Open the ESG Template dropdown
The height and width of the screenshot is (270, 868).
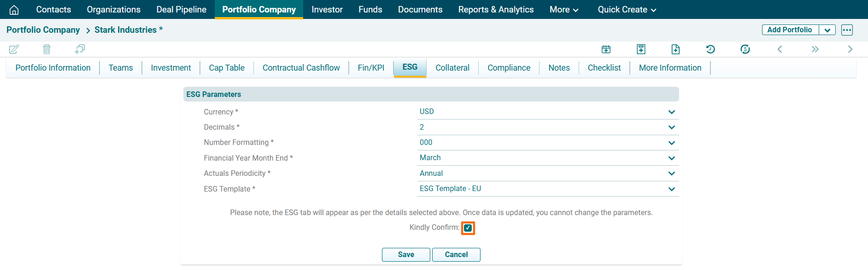point(547,189)
